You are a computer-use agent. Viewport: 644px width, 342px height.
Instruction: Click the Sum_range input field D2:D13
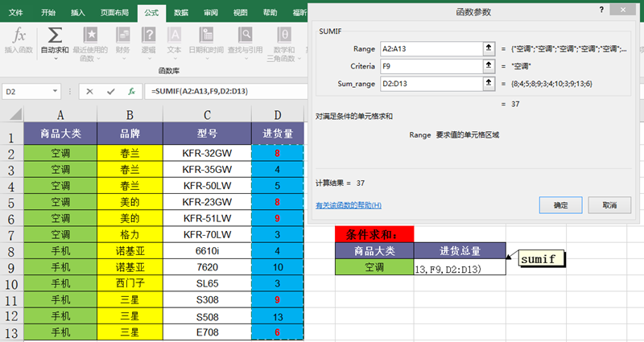pyautogui.click(x=431, y=84)
